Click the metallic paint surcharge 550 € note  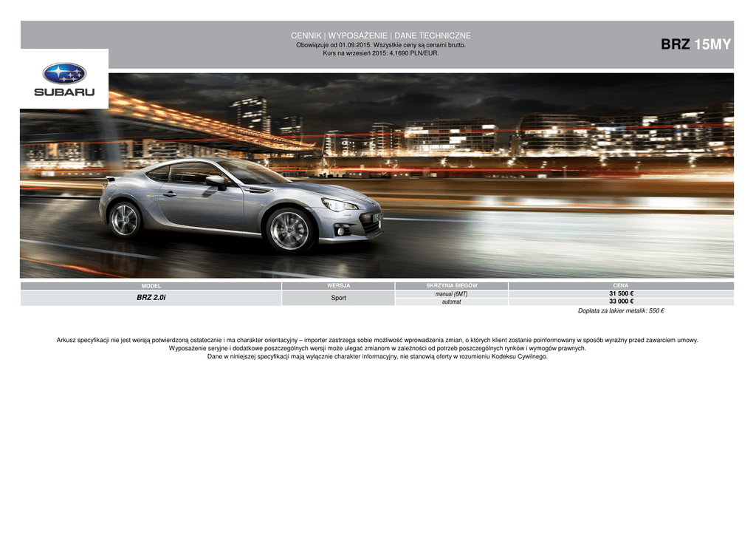[620, 311]
